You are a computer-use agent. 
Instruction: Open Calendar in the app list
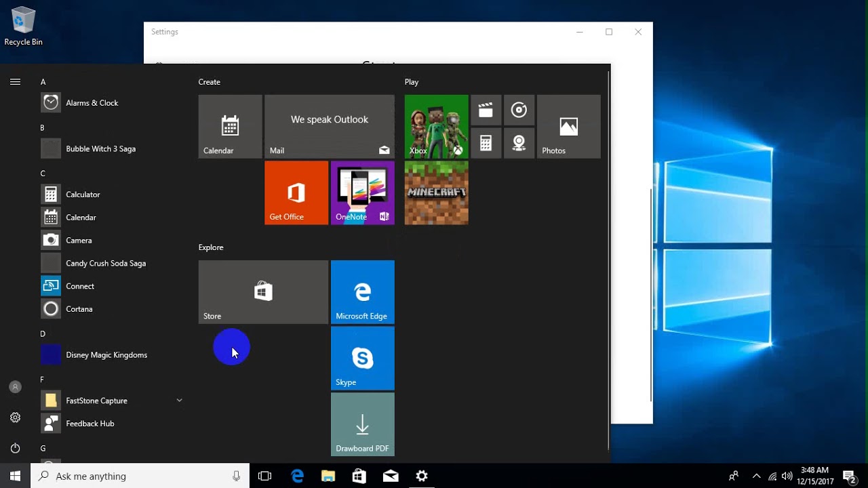[x=112, y=218]
